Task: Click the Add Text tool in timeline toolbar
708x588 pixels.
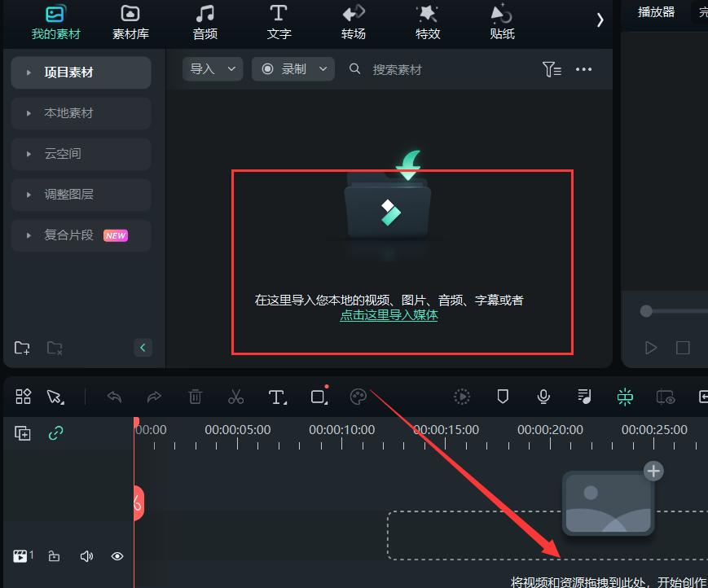Action: [277, 397]
